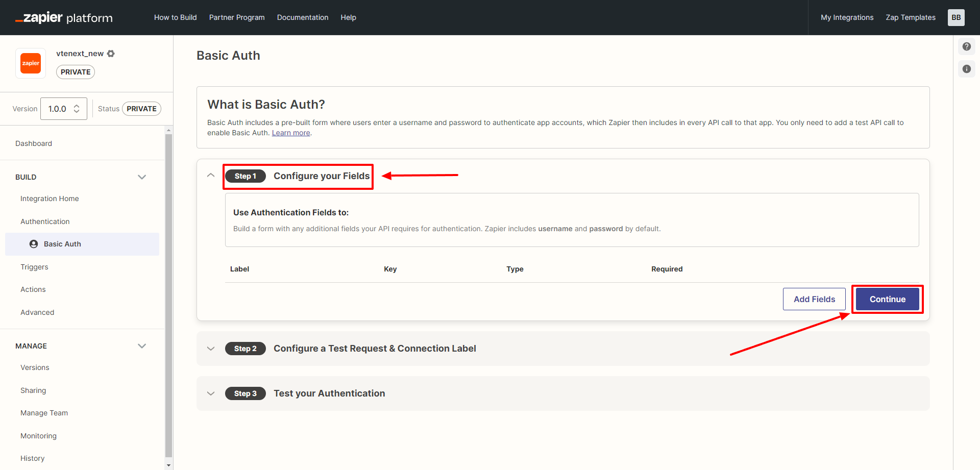Click Configure a Test Request & Connection Label
980x470 pixels.
point(375,349)
